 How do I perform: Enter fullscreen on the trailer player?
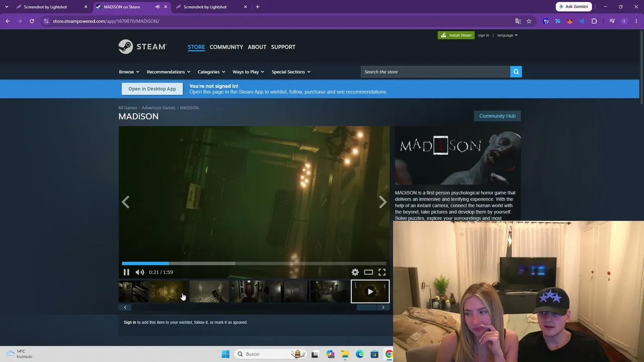tap(382, 272)
